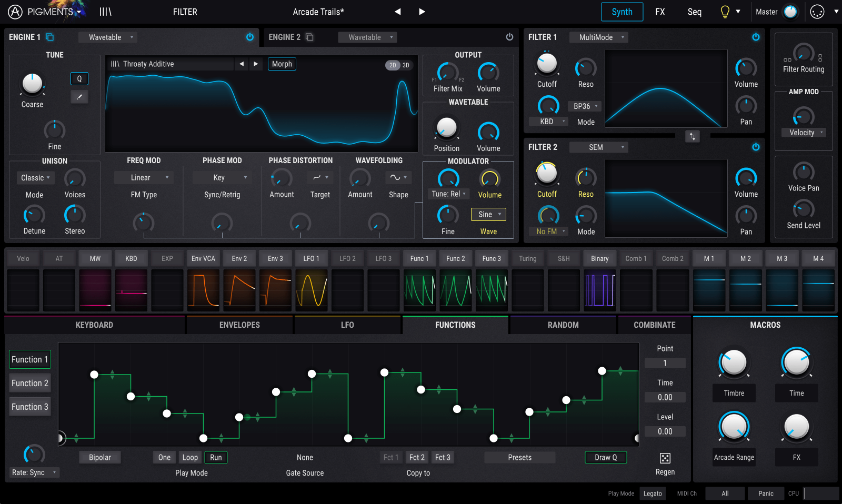Click the Draw Q button
Viewport: 842px width, 504px height.
coord(606,457)
